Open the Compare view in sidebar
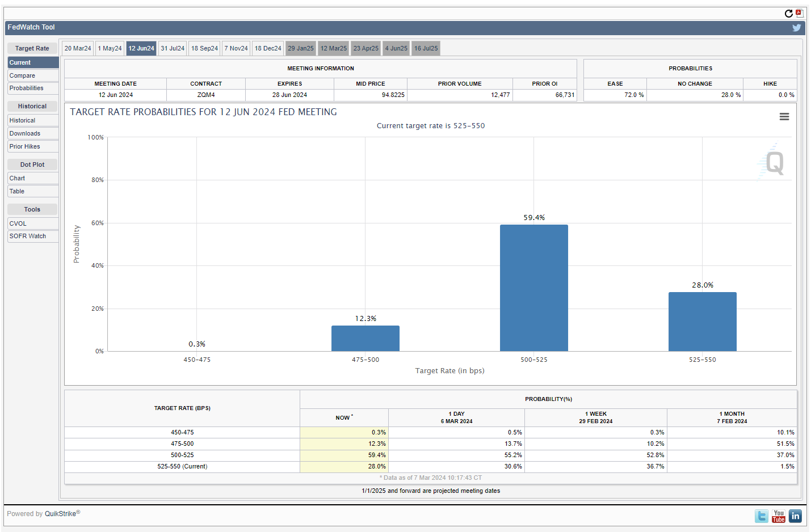Image resolution: width=811 pixels, height=532 pixels. pyautogui.click(x=22, y=75)
